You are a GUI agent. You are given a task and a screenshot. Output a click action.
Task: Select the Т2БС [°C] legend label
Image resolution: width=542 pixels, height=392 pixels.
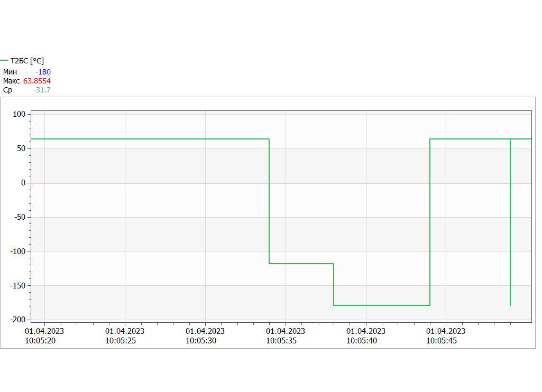coord(27,61)
